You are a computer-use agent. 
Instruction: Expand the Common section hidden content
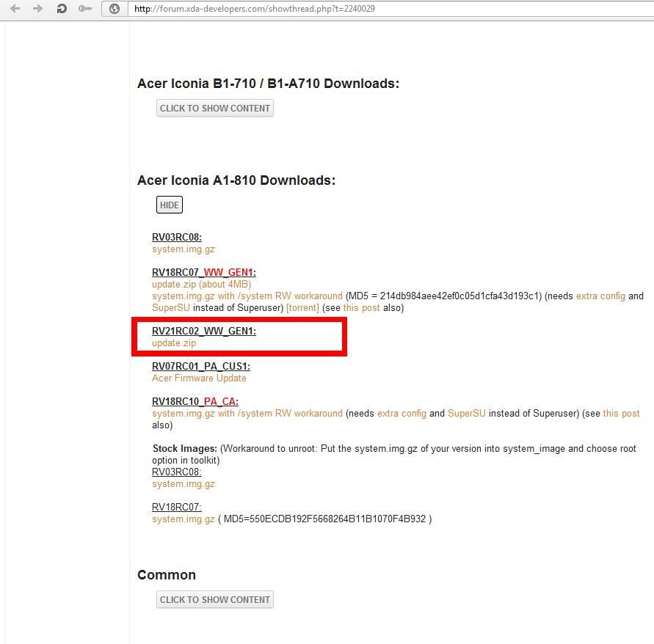215,600
